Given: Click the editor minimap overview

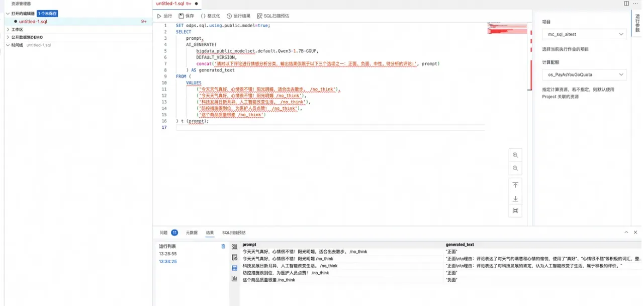Looking at the screenshot, I should click(507, 28).
